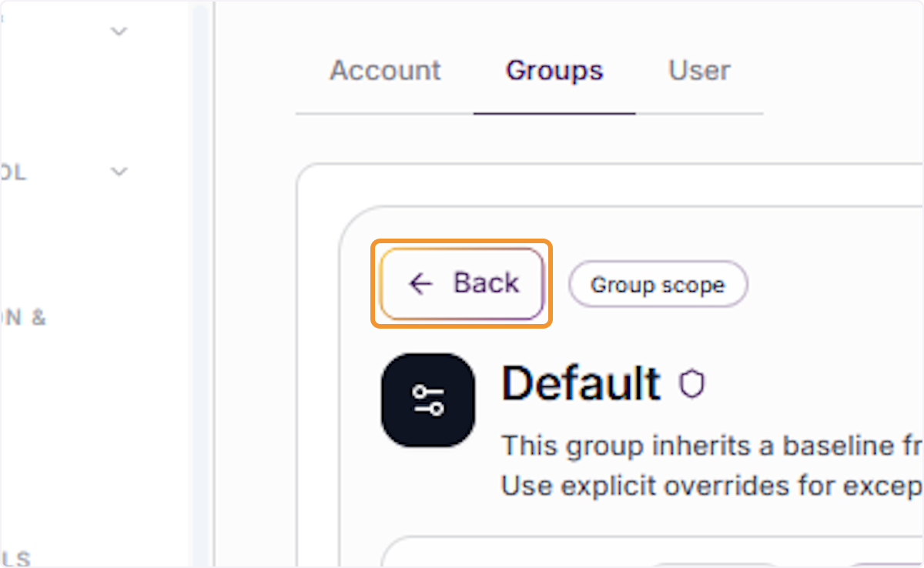Click the Group scope badge

click(x=658, y=285)
